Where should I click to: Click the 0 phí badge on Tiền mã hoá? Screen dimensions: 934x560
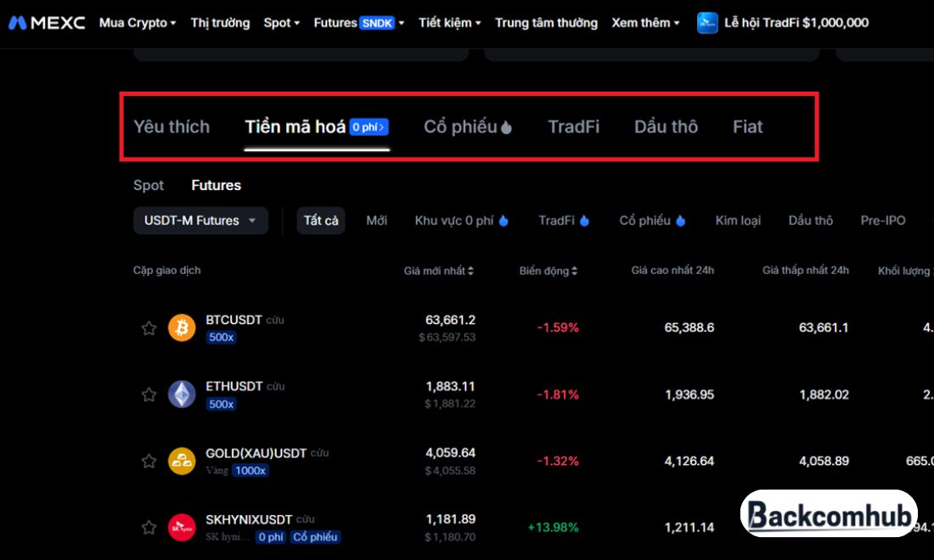click(369, 126)
